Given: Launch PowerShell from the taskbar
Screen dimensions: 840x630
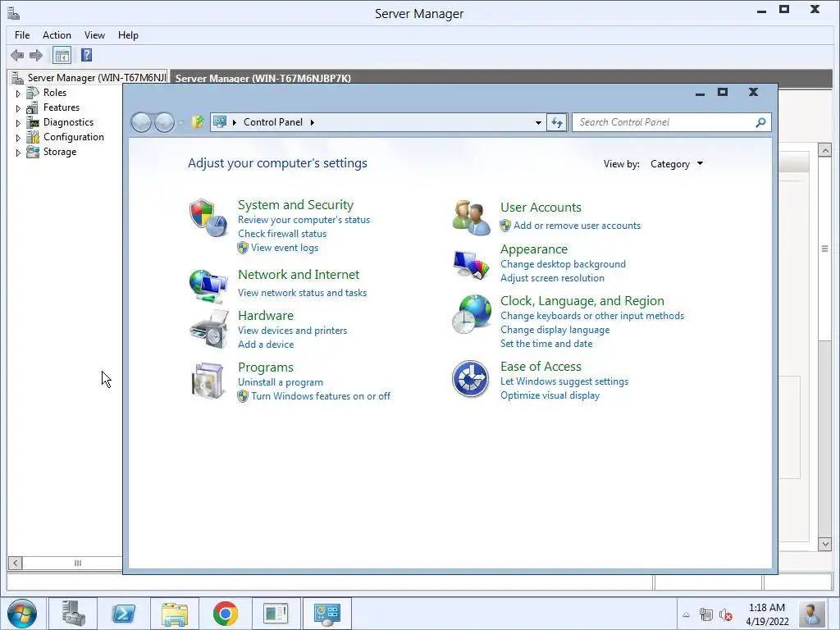Looking at the screenshot, I should (124, 614).
